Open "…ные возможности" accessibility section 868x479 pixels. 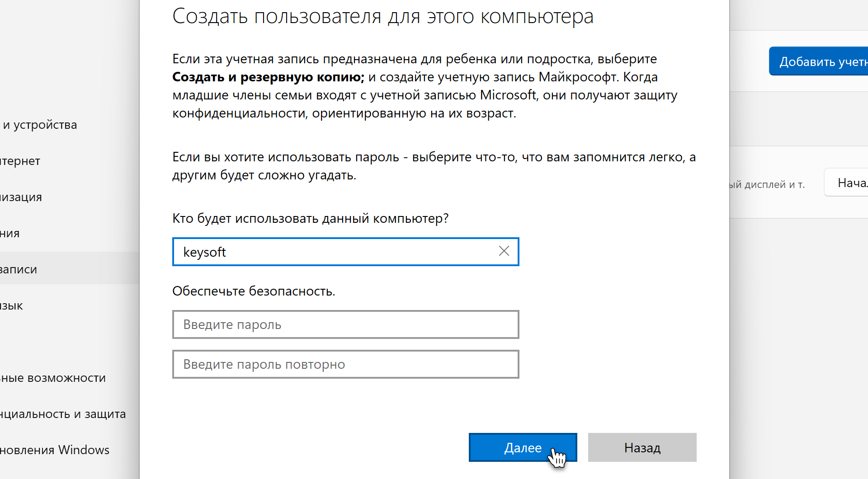(53, 378)
